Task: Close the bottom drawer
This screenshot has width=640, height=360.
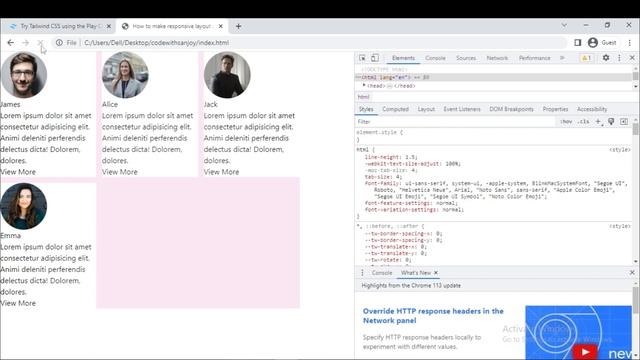Action: point(632,272)
